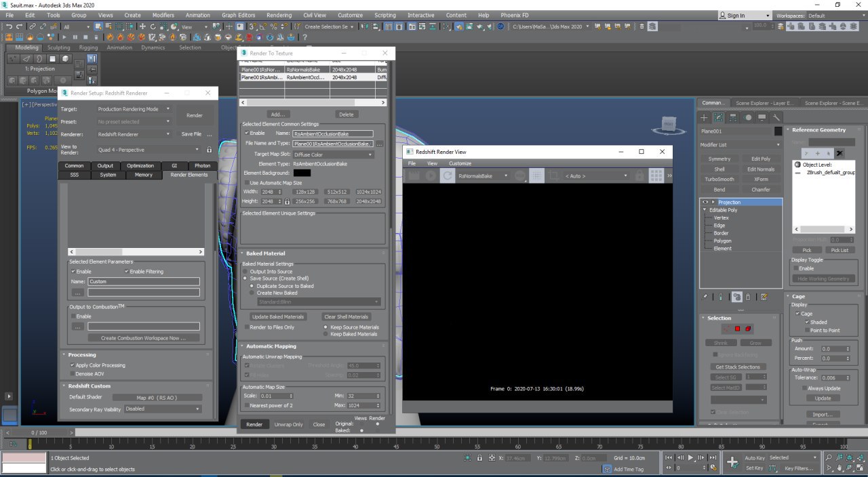Open the Customize menu in Redshift Render View
The image size is (868, 477).
pos(460,163)
